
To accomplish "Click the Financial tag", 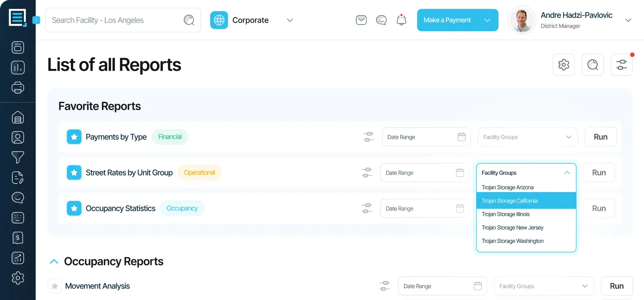I will pyautogui.click(x=170, y=137).
